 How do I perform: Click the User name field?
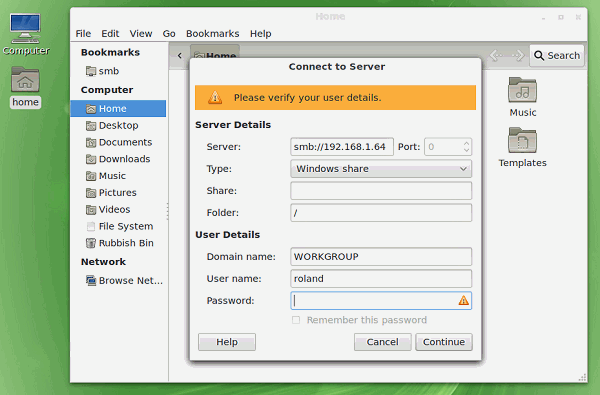coord(381,279)
